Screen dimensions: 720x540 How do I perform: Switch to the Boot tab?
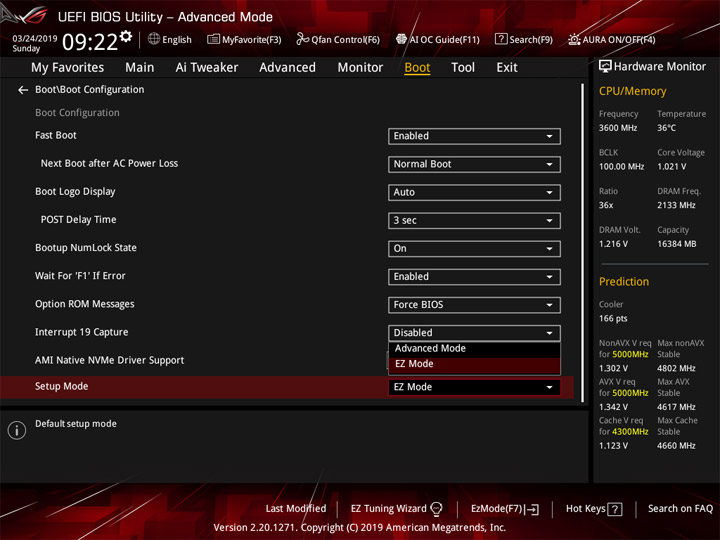click(417, 68)
